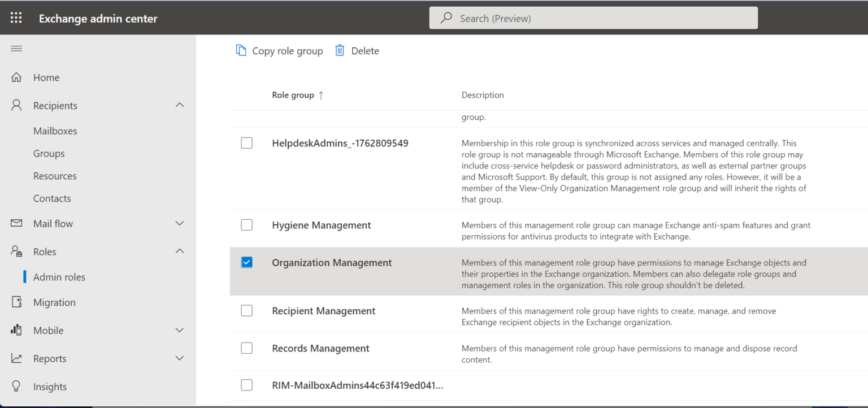Click the Mobile devices icon
The width and height of the screenshot is (868, 408).
click(16, 330)
